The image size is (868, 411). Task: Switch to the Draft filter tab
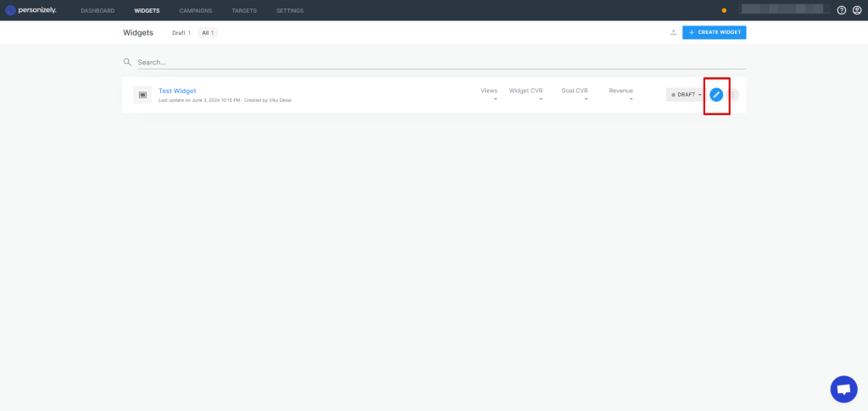point(181,32)
